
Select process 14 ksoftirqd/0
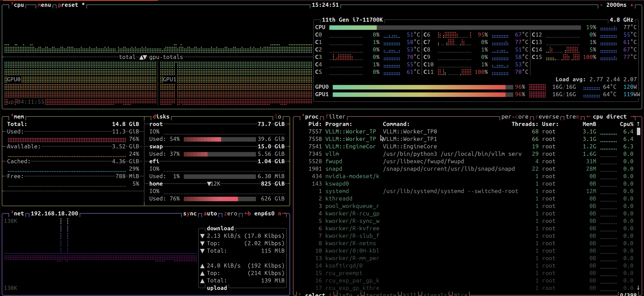(466, 266)
